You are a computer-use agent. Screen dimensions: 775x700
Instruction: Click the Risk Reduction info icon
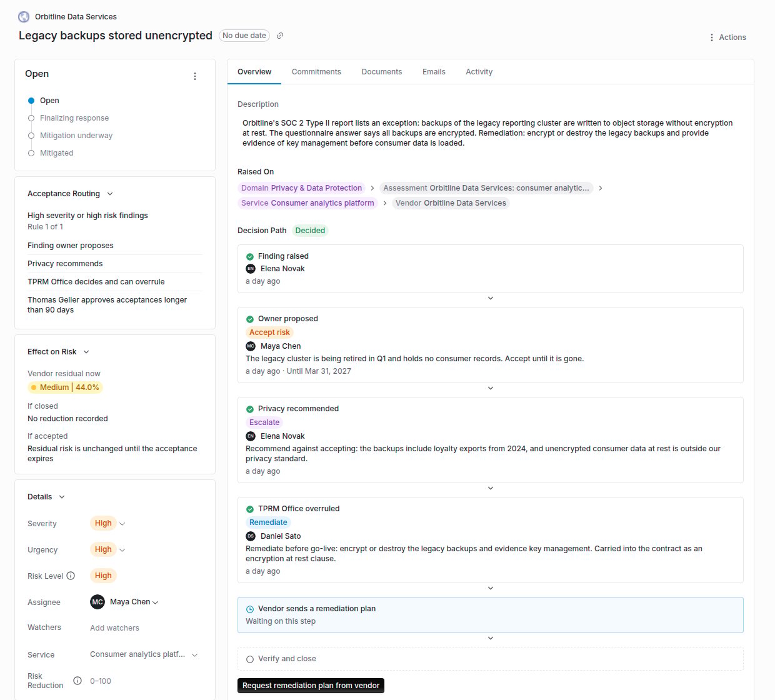point(77,681)
